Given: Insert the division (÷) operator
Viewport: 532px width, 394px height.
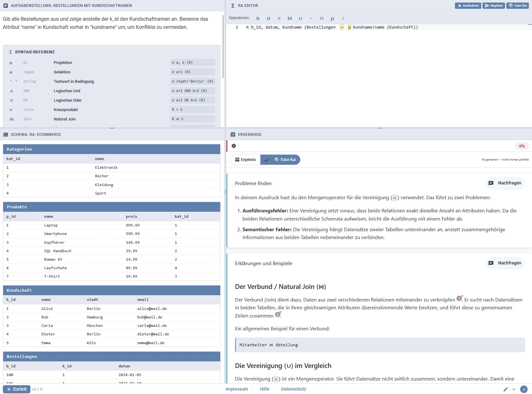Looking at the screenshot, I should pos(343,18).
